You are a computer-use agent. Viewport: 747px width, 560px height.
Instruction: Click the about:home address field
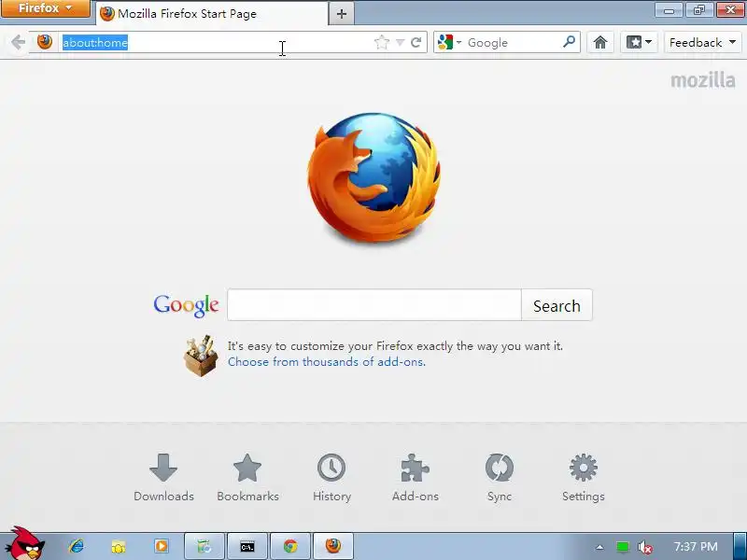(x=215, y=42)
